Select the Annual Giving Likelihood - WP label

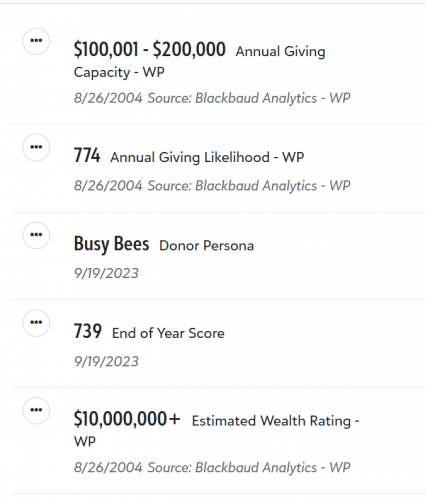click(x=207, y=157)
